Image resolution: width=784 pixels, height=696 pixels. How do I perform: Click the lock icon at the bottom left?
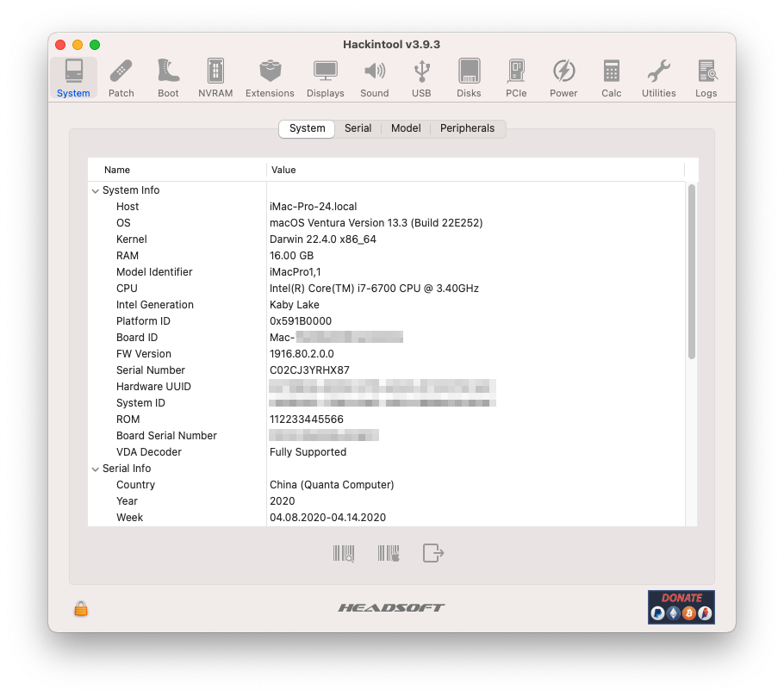pyautogui.click(x=80, y=608)
